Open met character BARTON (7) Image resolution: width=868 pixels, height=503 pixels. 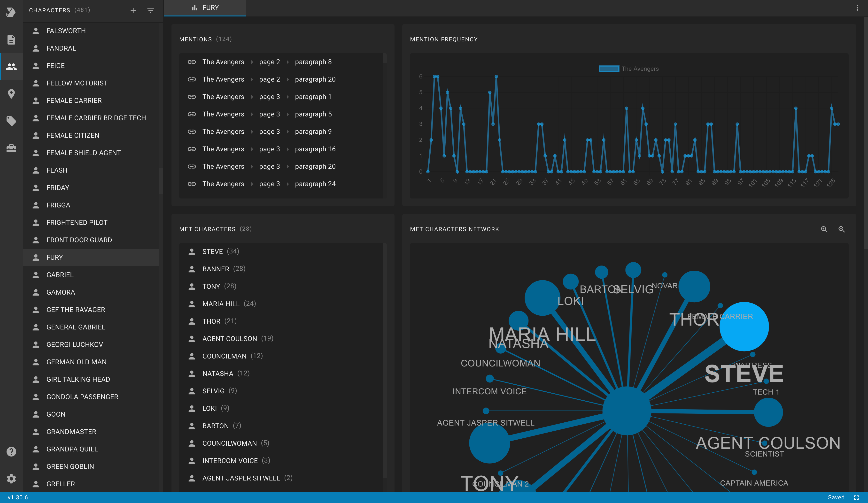click(281, 426)
